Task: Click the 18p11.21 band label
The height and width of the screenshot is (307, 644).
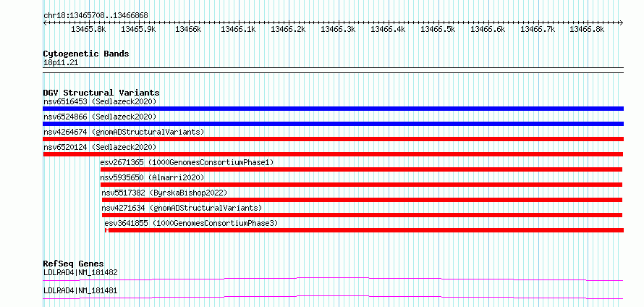Action: click(x=61, y=63)
